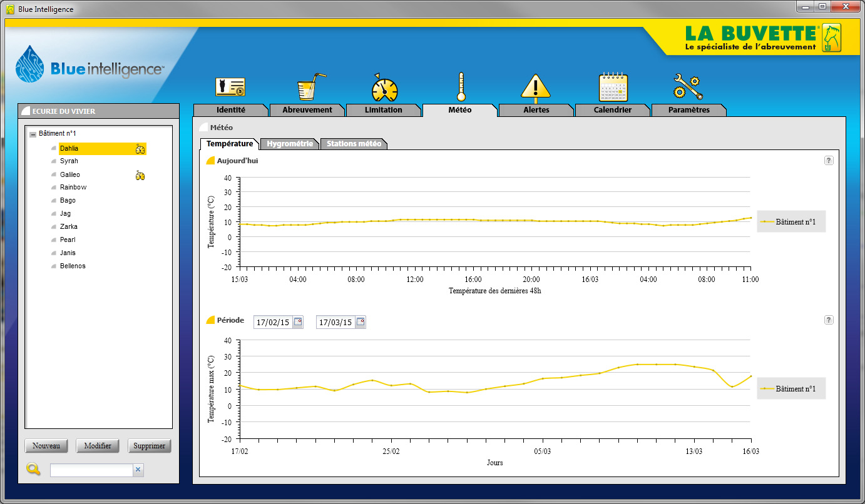This screenshot has width=865, height=504.
Task: Select Syrah in the horse list
Action: pyautogui.click(x=69, y=161)
